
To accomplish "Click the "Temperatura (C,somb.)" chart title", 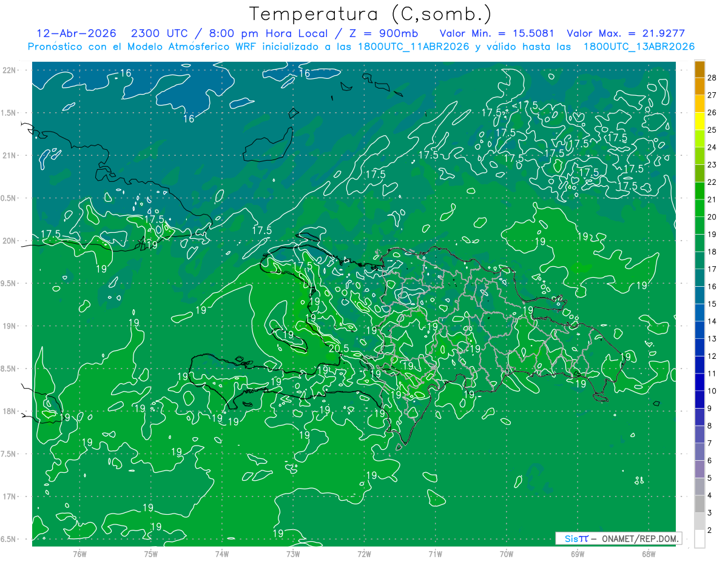I will click(x=371, y=14).
